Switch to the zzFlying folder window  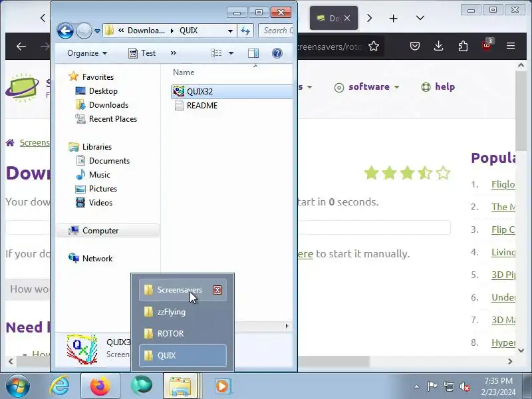pos(183,312)
